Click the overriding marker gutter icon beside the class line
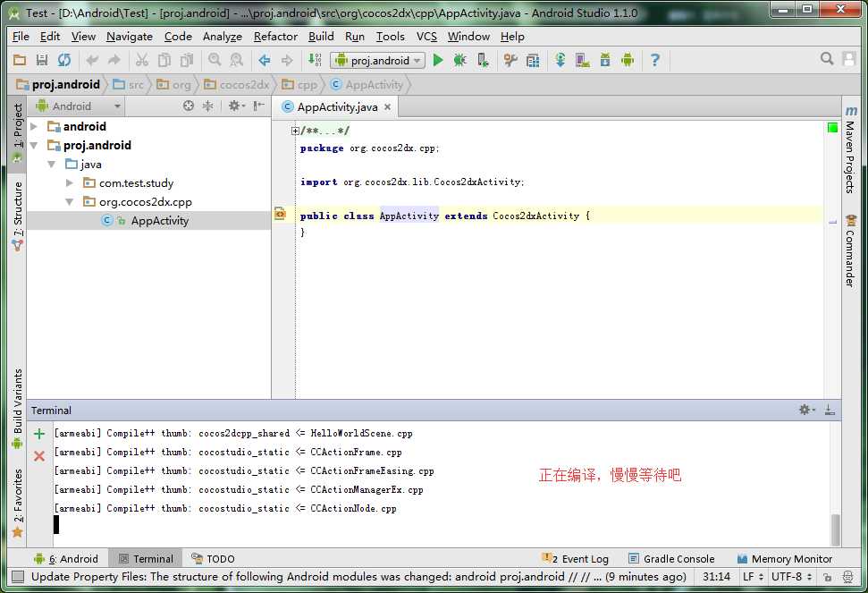This screenshot has width=868, height=593. (x=281, y=215)
